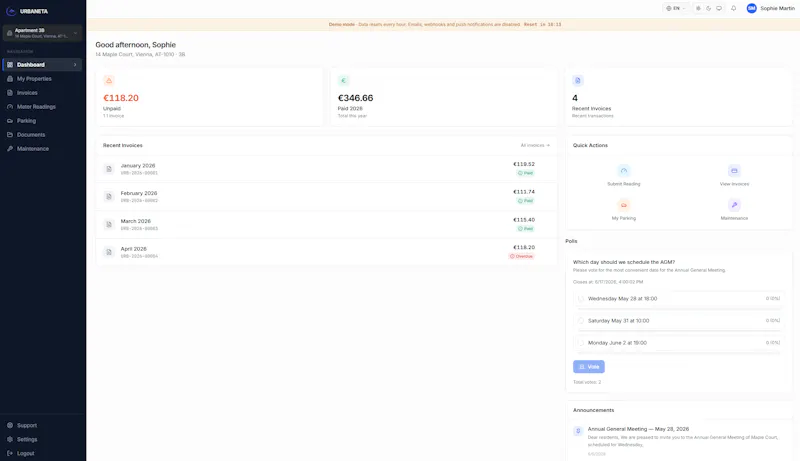800x461 pixels.
Task: Click the Dashboard chevron arrow
Action: [x=75, y=65]
